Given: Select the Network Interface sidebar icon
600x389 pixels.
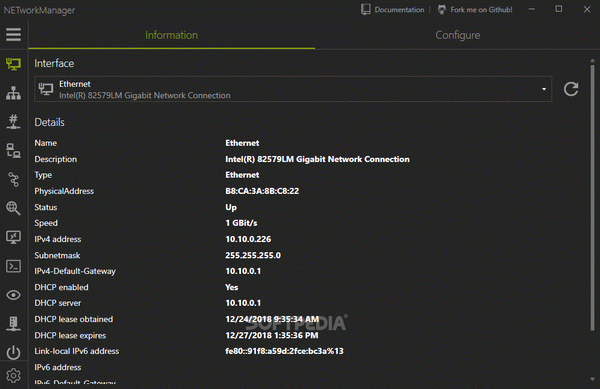Looking at the screenshot, I should 13,64.
